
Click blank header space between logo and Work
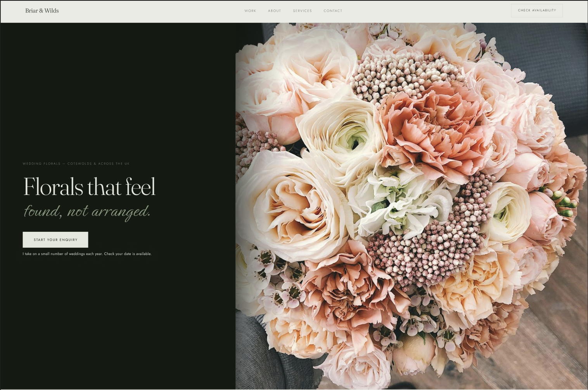(151, 11)
